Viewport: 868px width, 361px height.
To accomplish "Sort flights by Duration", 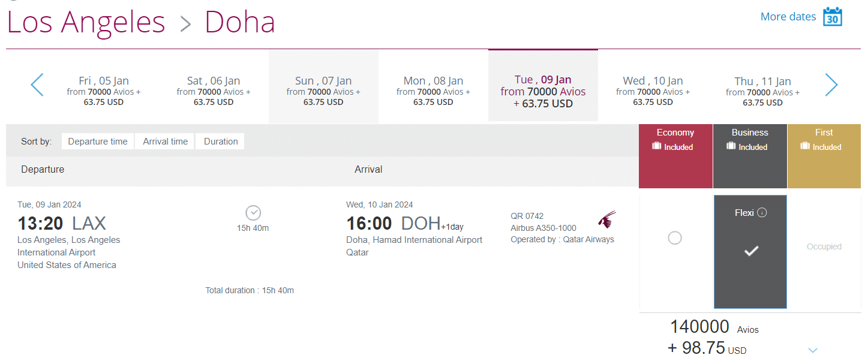I will 221,142.
